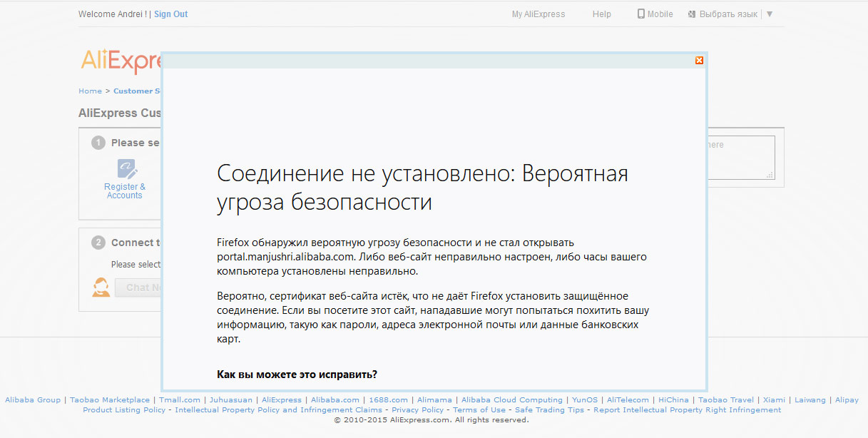
Task: Open My AliExpress menu
Action: click(538, 14)
